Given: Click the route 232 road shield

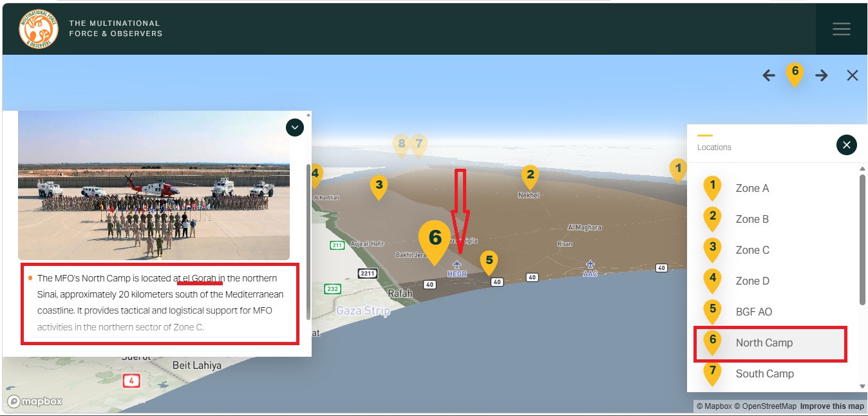Looking at the screenshot, I should click(x=332, y=289).
